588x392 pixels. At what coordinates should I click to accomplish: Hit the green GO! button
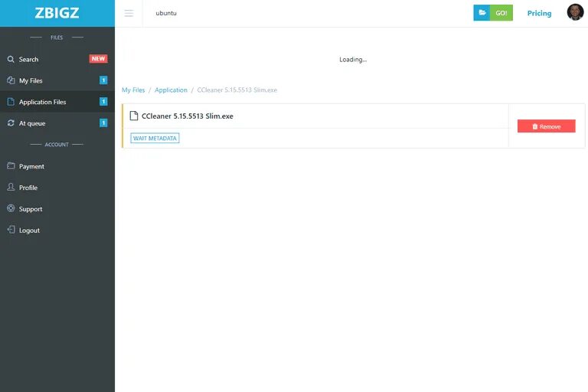click(x=501, y=13)
